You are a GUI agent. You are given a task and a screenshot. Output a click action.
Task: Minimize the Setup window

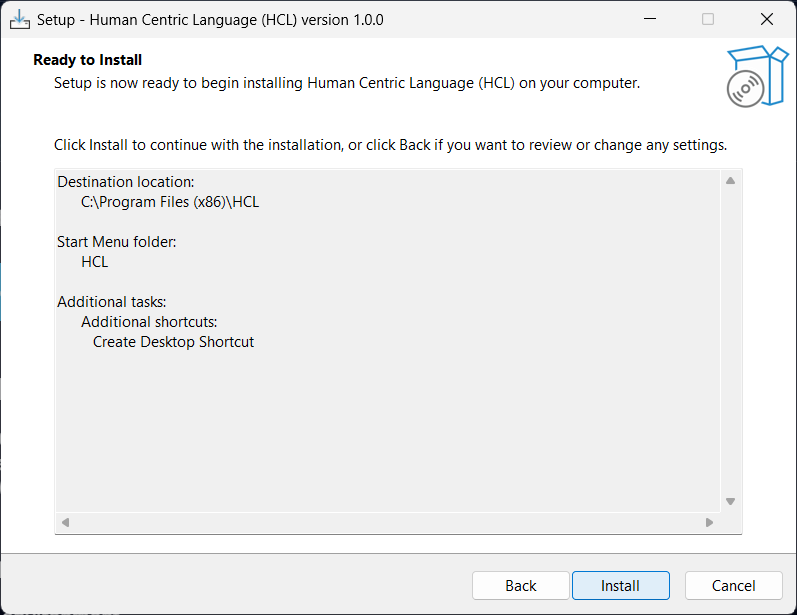(x=650, y=19)
